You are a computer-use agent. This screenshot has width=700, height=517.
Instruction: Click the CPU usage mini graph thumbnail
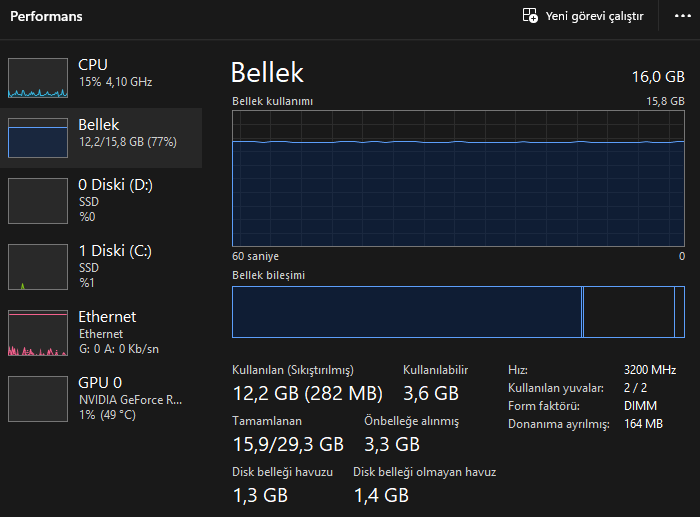38,78
